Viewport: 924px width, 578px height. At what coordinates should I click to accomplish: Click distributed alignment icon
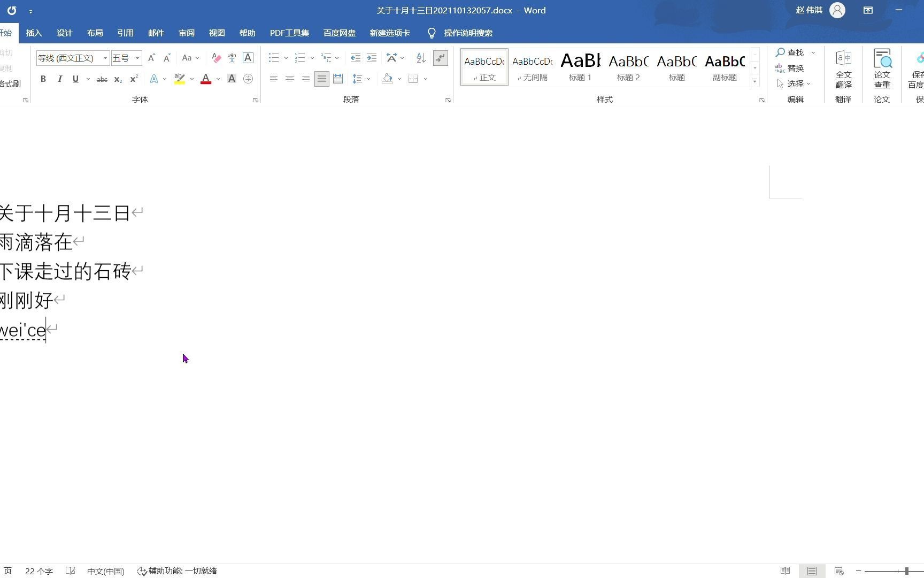click(337, 79)
